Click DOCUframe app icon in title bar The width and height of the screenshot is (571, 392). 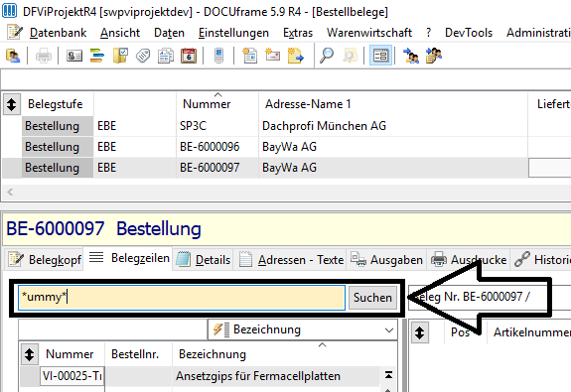10,11
